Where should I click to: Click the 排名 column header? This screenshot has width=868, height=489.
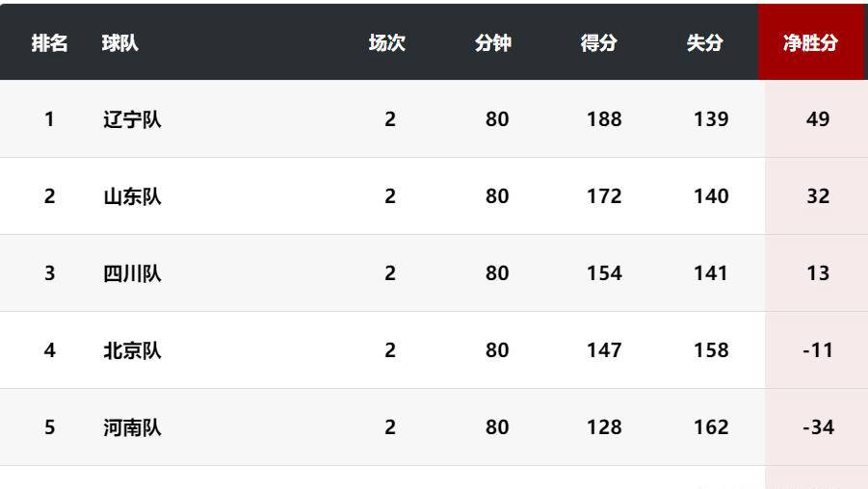49,43
